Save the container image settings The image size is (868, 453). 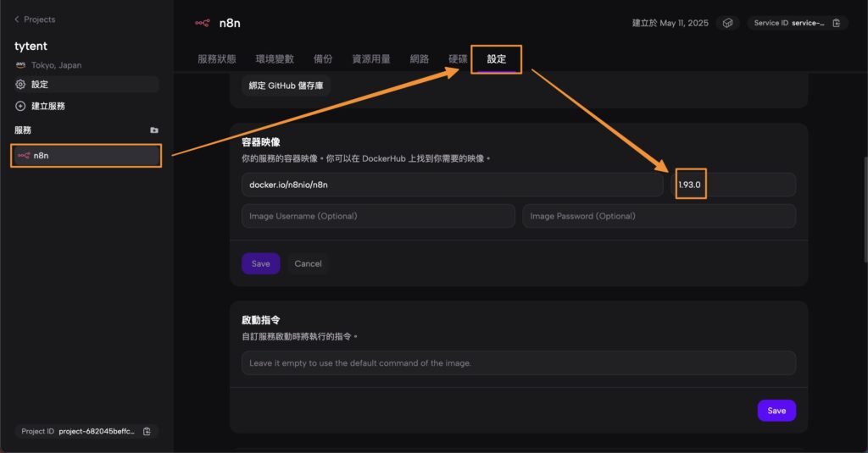point(261,263)
